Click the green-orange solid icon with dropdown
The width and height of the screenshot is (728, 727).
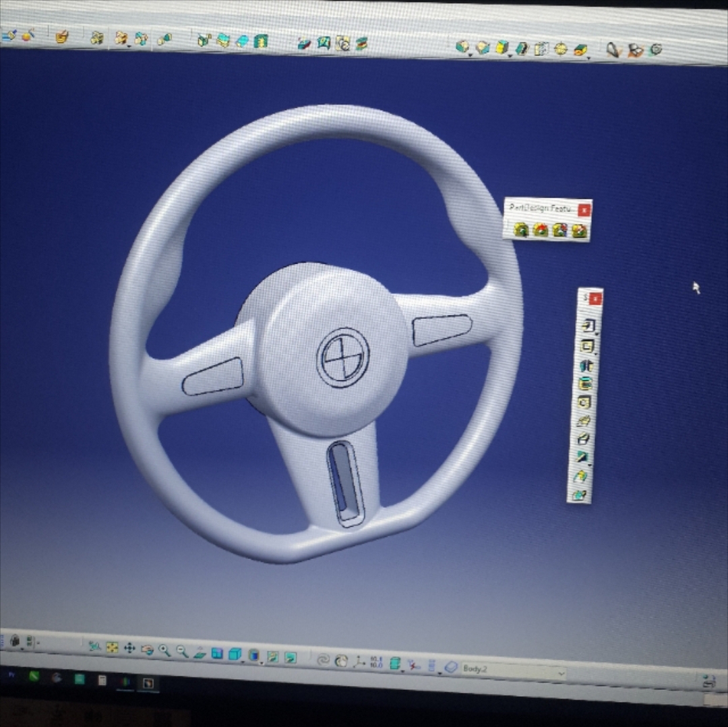580,50
